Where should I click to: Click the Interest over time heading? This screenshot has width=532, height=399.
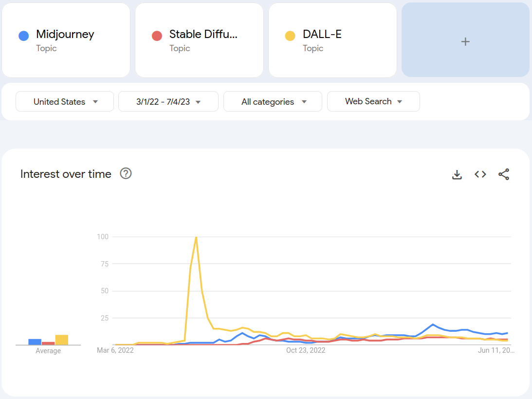[66, 174]
